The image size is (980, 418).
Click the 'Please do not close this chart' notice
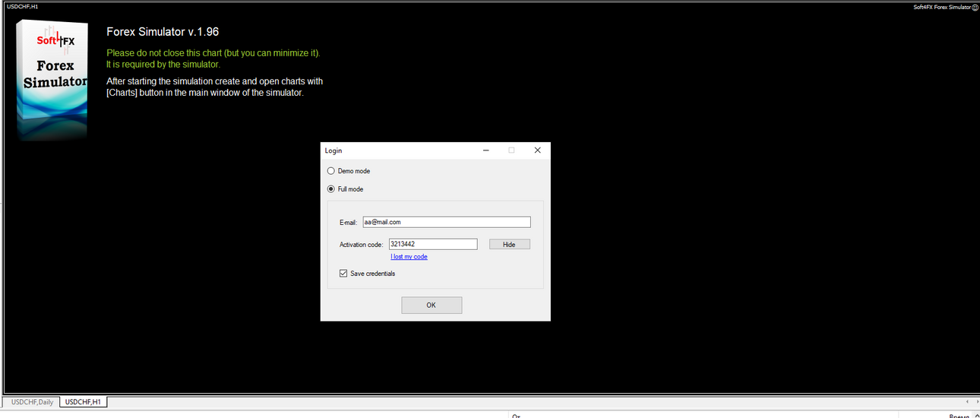[x=213, y=59]
